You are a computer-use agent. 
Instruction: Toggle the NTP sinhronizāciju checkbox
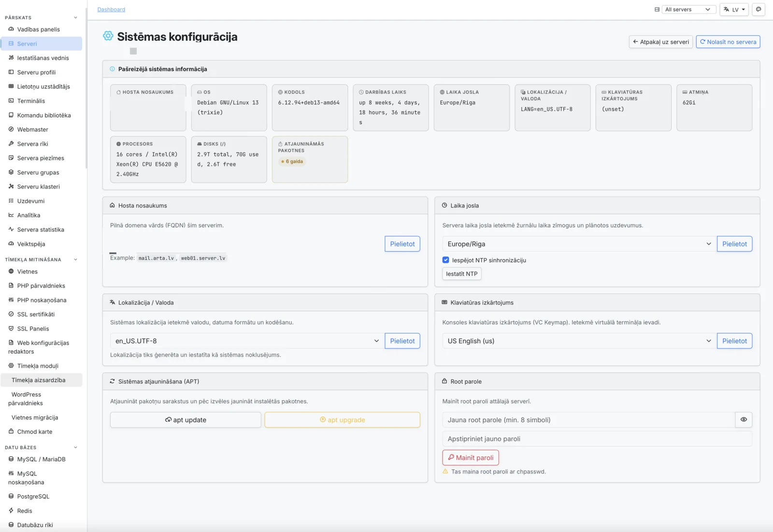click(x=445, y=260)
